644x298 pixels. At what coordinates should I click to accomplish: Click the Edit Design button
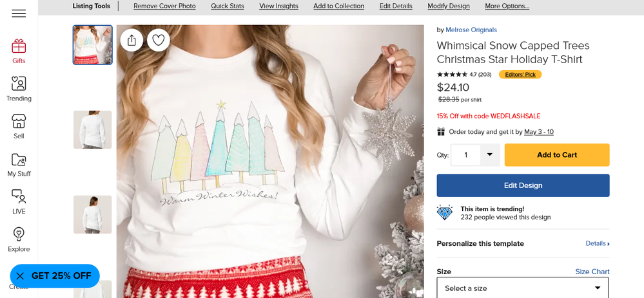[x=523, y=185]
